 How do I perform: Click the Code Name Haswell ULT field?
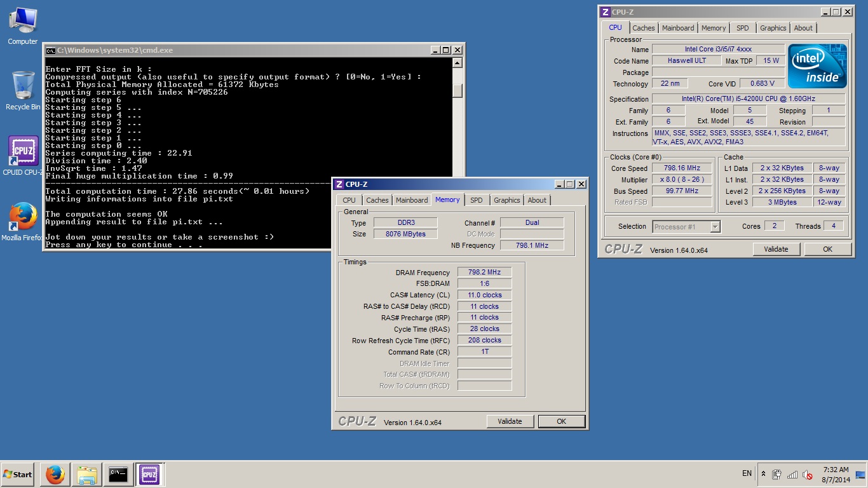coord(686,60)
